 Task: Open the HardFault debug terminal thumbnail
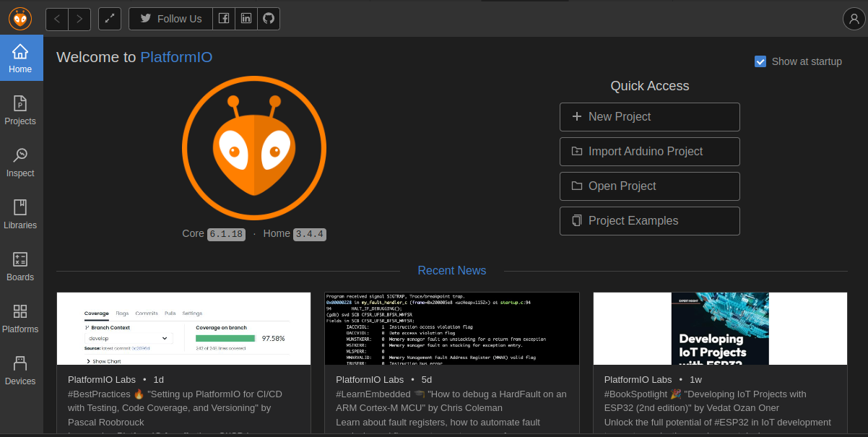452,329
